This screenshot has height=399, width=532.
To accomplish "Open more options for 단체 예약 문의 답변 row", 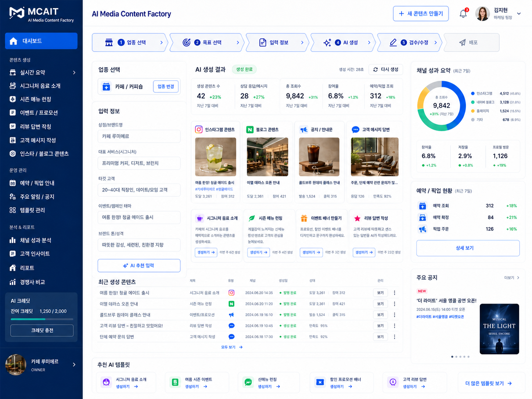I will tap(395, 337).
